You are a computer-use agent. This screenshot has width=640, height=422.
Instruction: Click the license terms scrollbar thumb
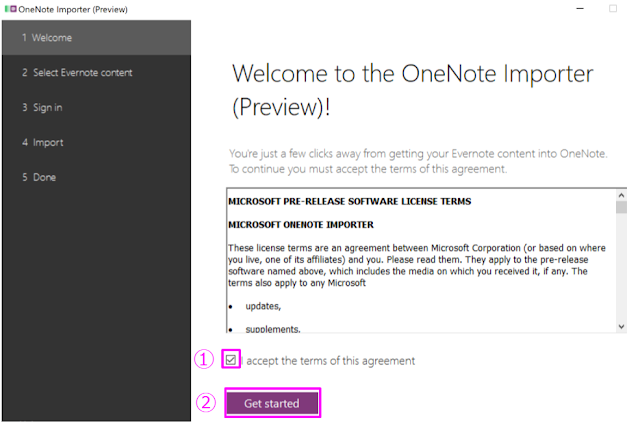[621, 207]
